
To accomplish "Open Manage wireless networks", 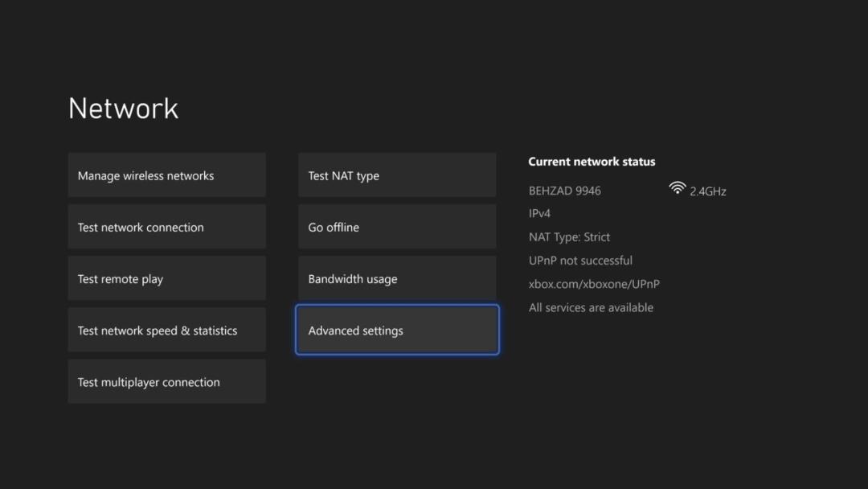I will point(166,175).
